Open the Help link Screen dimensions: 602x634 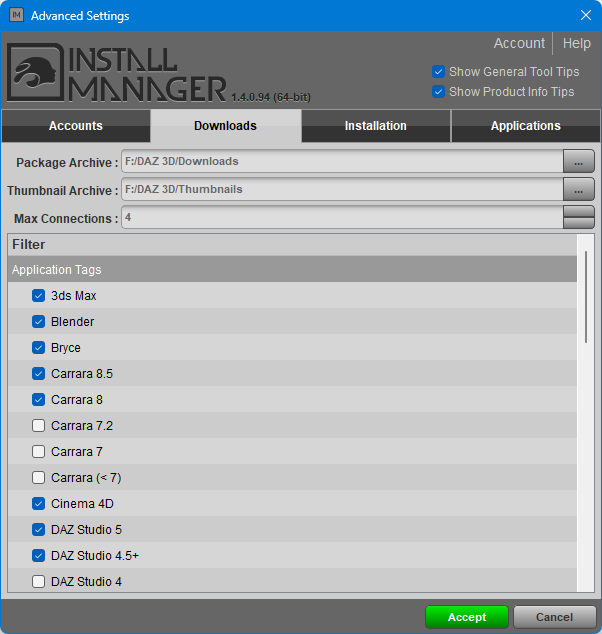576,43
